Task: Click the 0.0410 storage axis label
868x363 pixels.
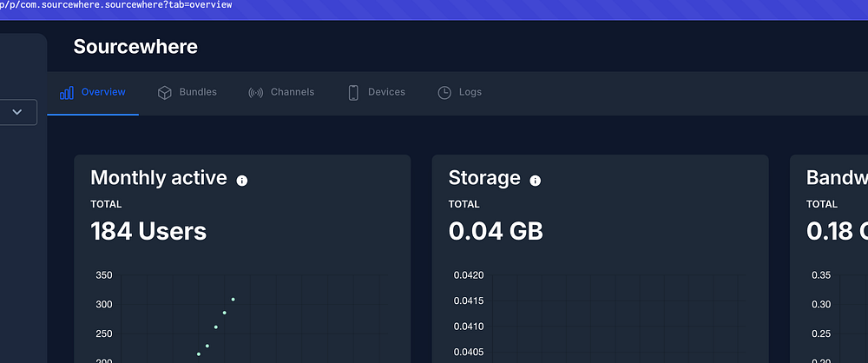Action: [x=469, y=327]
